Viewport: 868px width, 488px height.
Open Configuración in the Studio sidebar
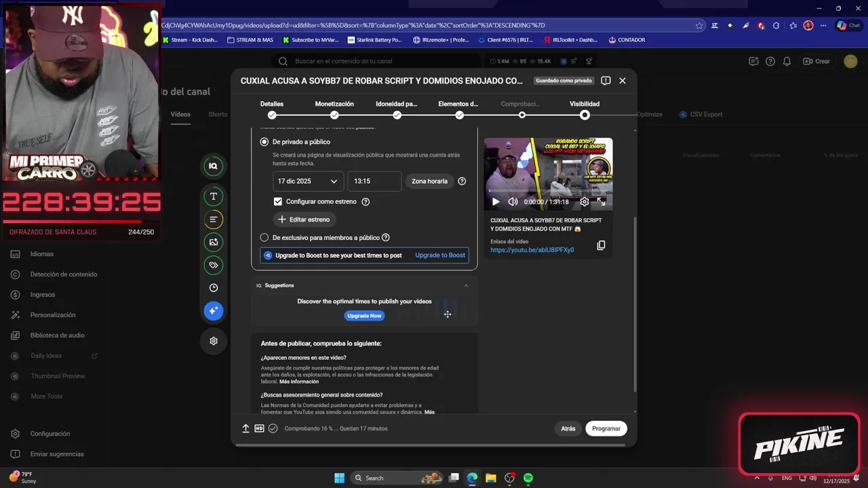click(50, 434)
